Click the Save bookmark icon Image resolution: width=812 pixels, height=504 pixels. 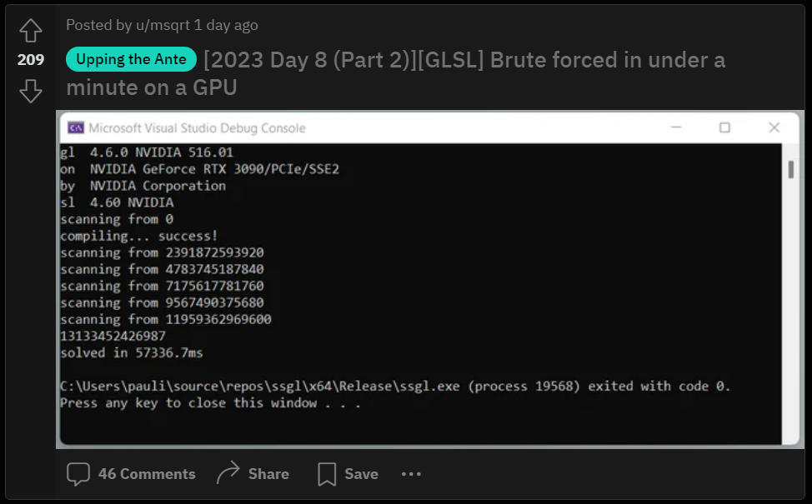pyautogui.click(x=327, y=474)
